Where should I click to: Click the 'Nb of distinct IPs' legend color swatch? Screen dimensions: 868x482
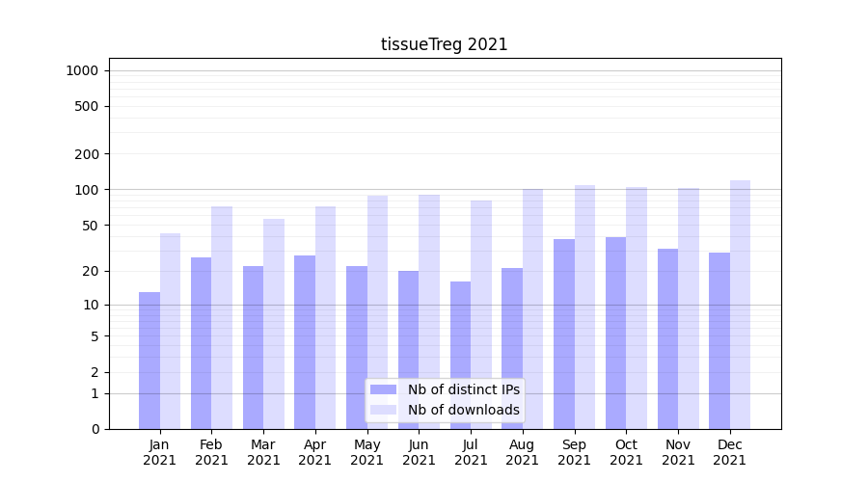point(383,389)
